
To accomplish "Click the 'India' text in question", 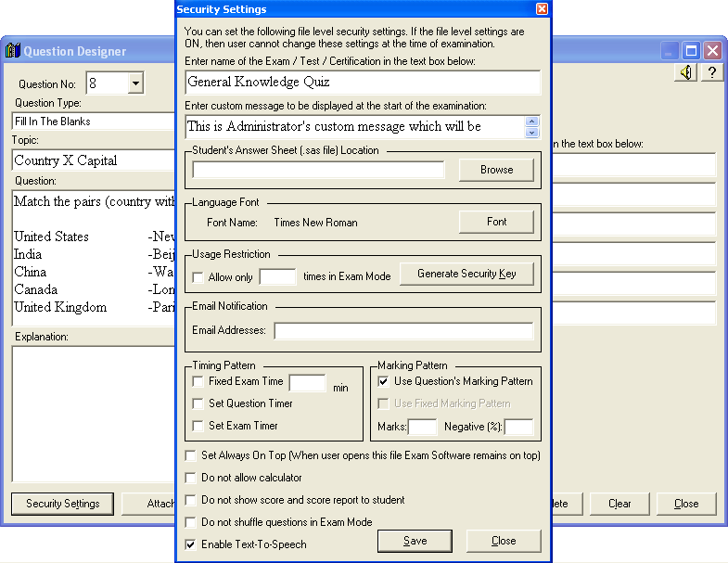I will click(28, 254).
